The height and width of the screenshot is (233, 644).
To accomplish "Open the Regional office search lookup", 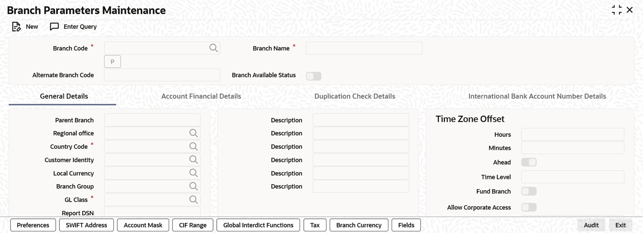I will [193, 133].
